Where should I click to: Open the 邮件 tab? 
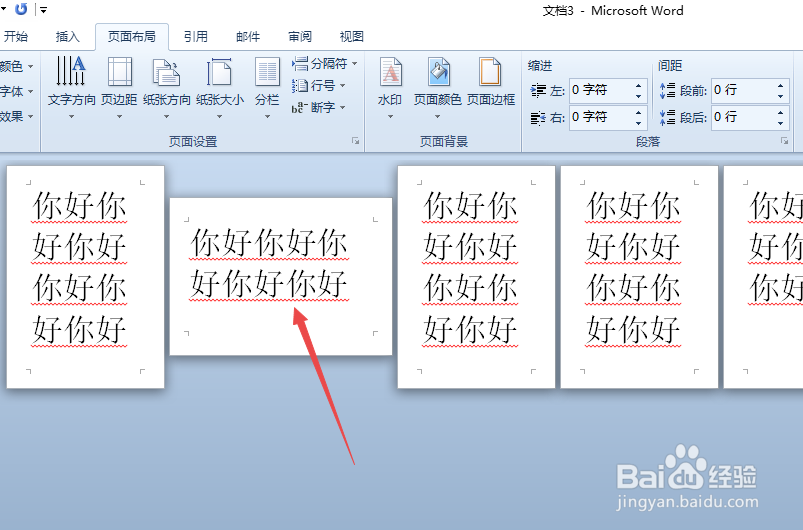(248, 36)
